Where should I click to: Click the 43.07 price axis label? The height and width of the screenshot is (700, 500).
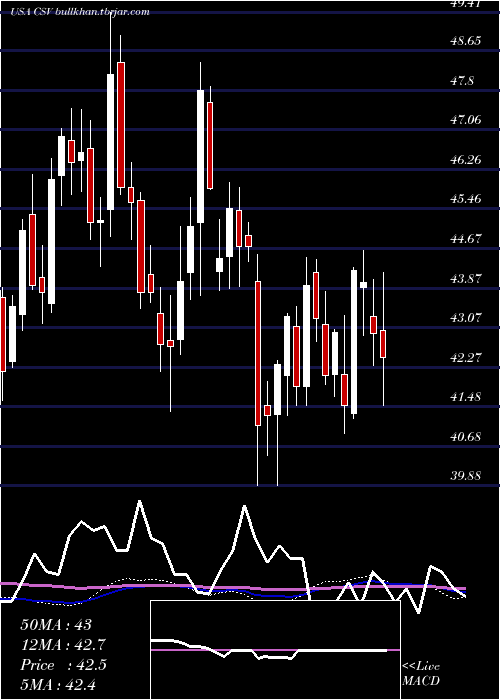[466, 317]
